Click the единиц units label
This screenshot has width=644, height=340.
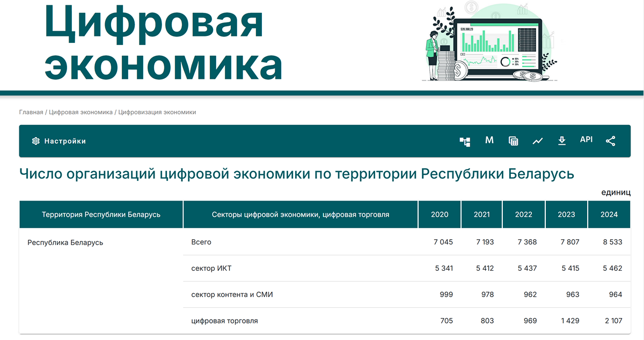point(617,193)
